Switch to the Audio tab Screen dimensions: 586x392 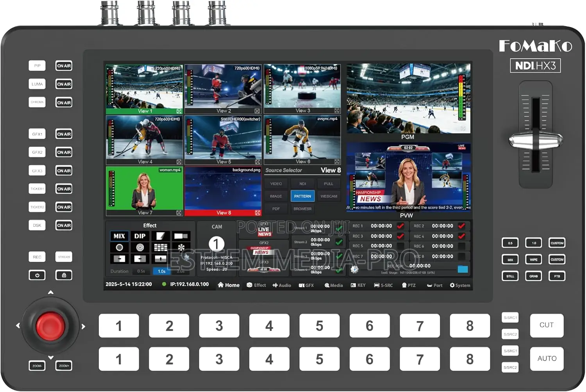pos(282,285)
